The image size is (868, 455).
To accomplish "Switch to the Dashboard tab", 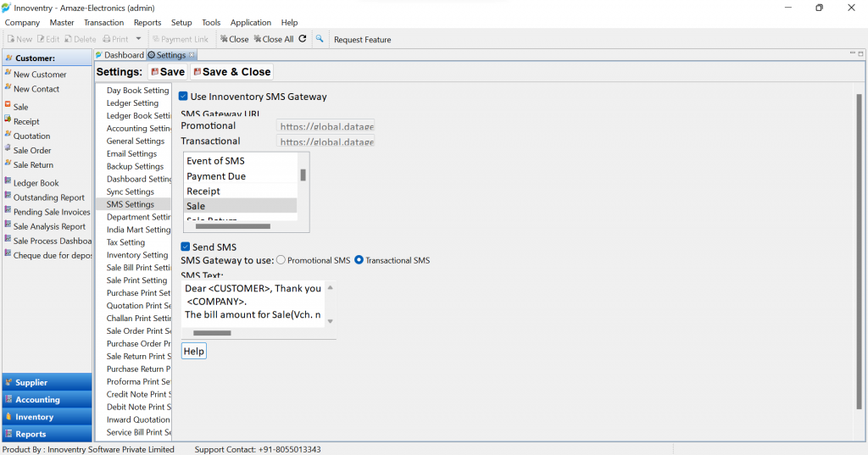I will (x=120, y=55).
